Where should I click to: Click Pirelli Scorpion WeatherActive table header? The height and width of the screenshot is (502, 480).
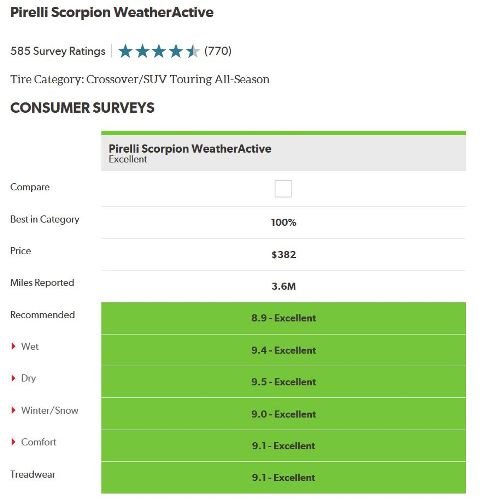pos(283,153)
